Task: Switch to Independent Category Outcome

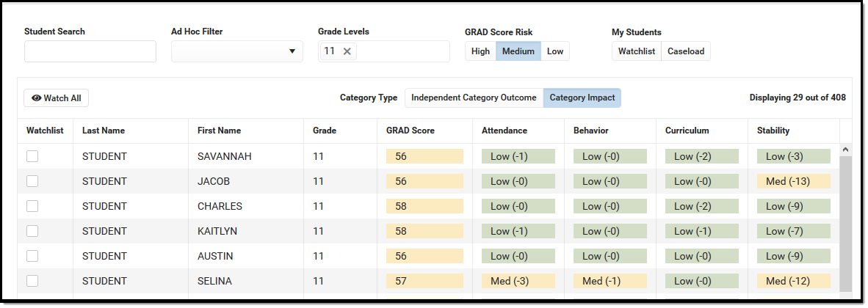Action: (x=474, y=98)
